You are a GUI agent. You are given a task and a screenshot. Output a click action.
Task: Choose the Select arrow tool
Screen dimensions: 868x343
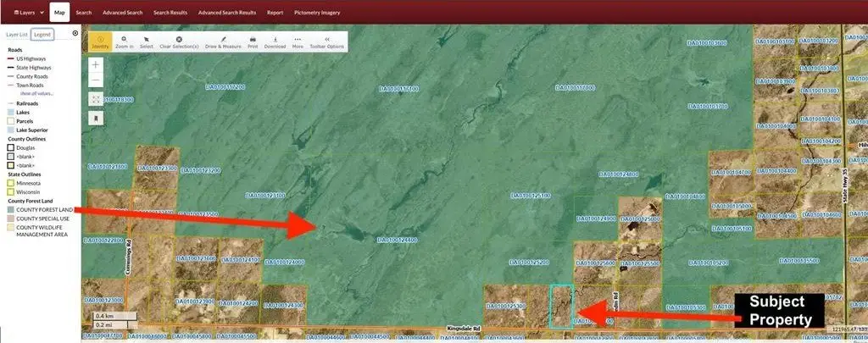(147, 41)
